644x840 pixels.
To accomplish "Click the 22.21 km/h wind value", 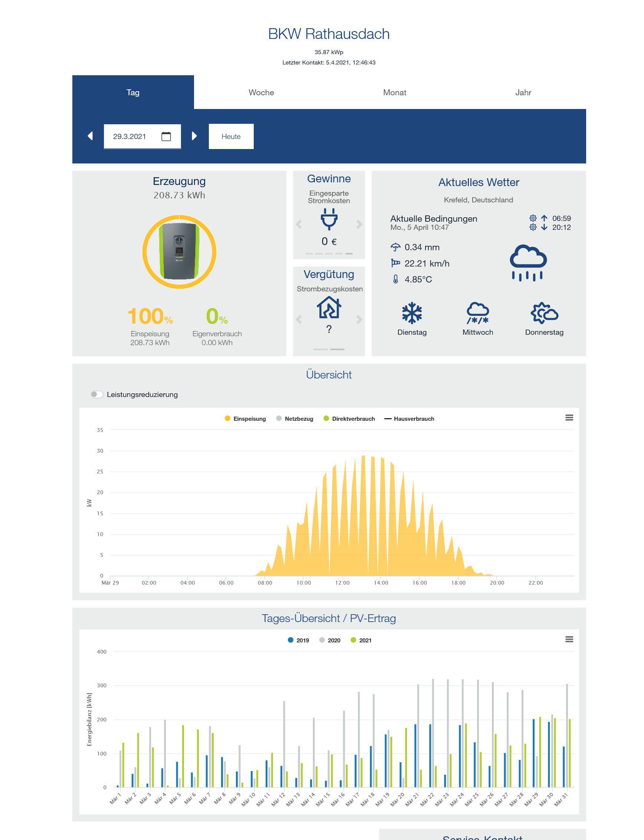I will [x=427, y=264].
